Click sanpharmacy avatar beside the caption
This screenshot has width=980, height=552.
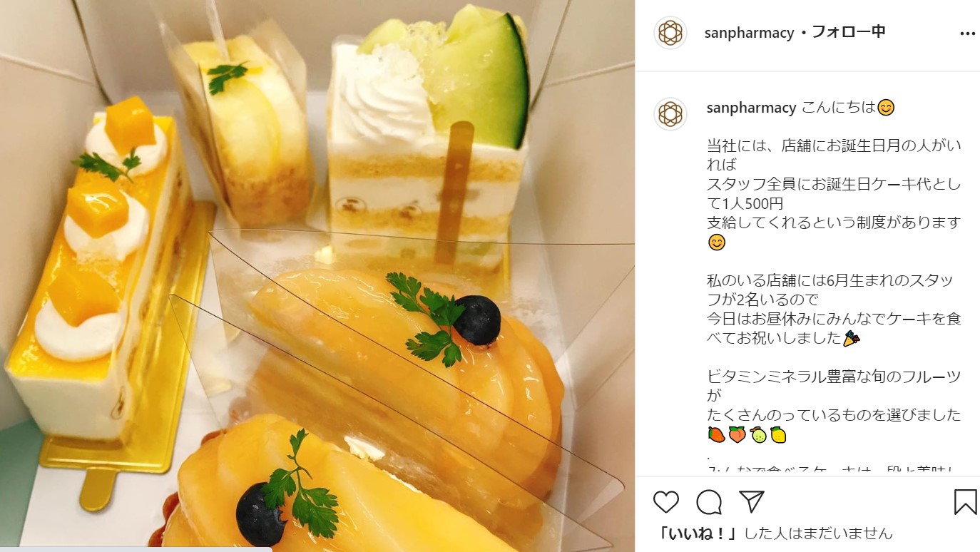[670, 114]
